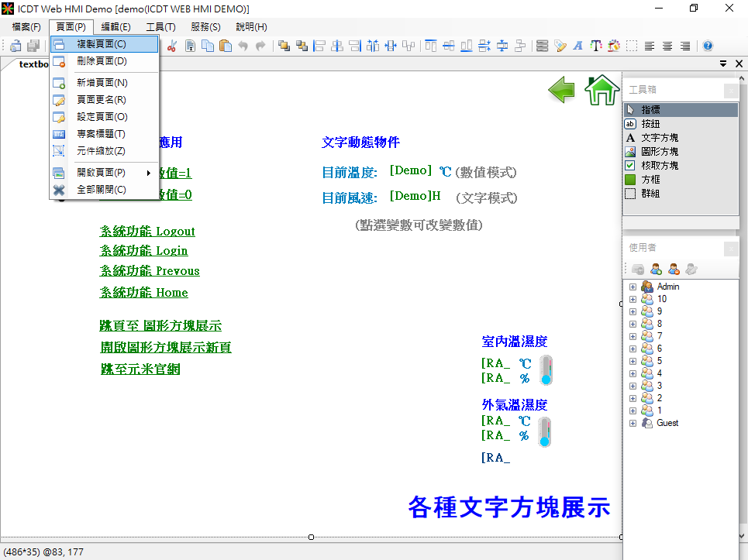The image size is (748, 560).
Task: Choose 頁面更名(R) from the page menu
Action: pos(102,100)
